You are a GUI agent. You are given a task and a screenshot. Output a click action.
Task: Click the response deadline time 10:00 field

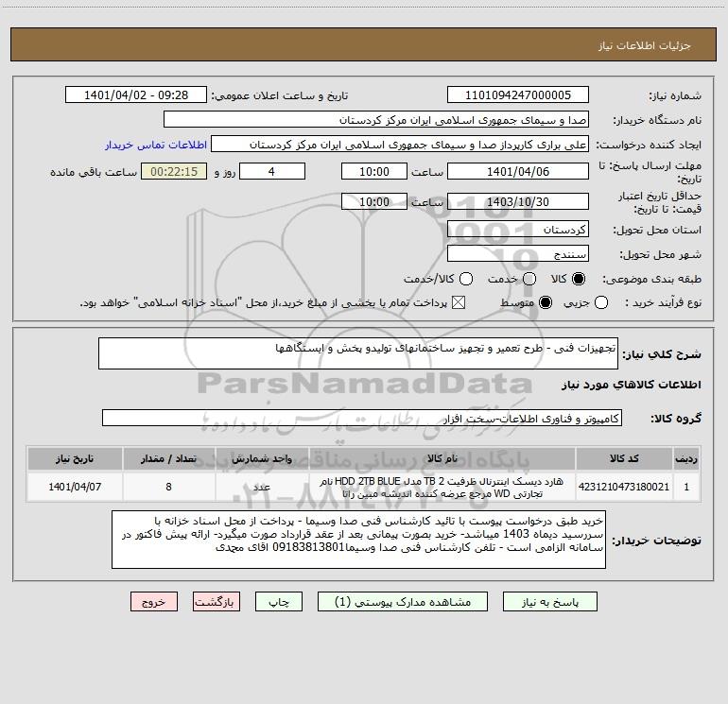pyautogui.click(x=374, y=171)
